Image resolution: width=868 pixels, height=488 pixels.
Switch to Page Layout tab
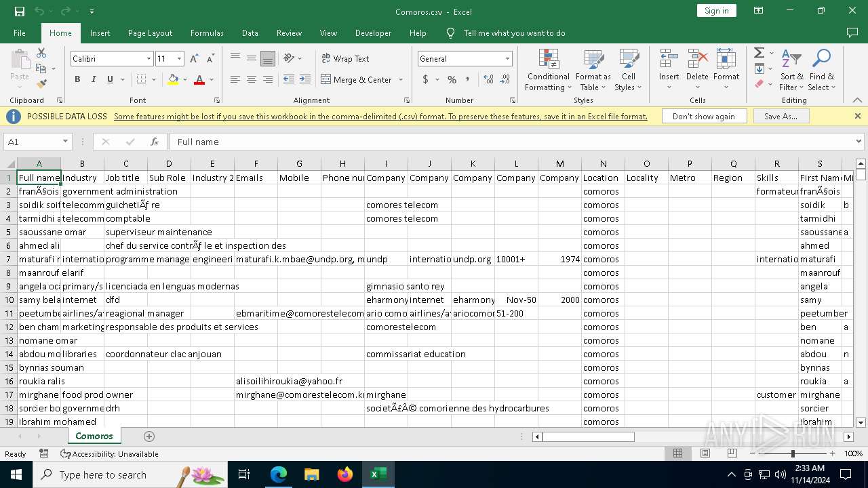coord(150,33)
